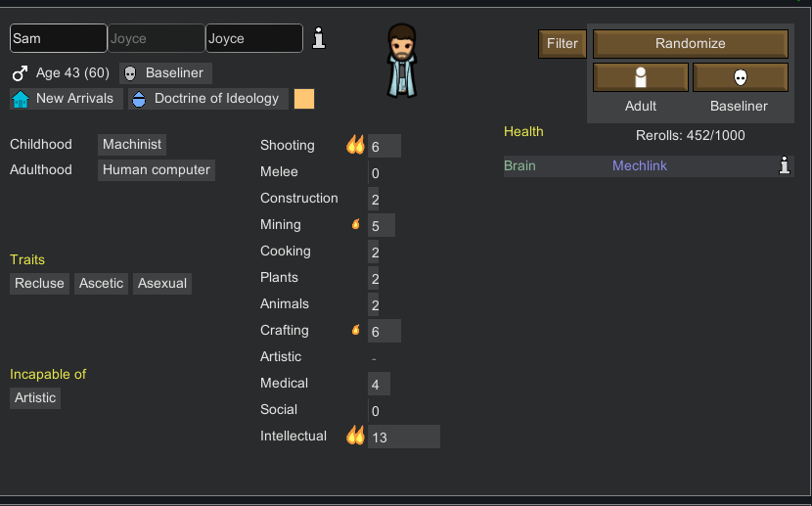812x506 pixels.
Task: Click the Artistic incapable-of tag
Action: pyautogui.click(x=35, y=398)
